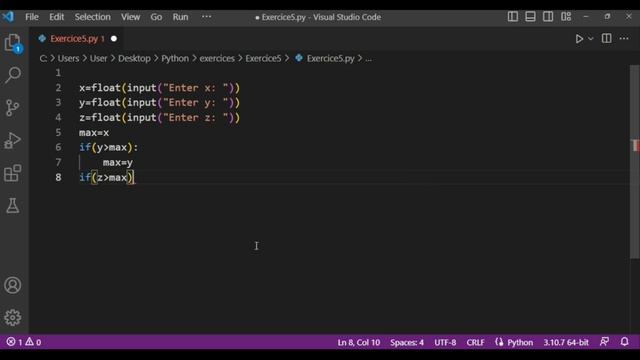Open the Testing flask view
Image resolution: width=640 pixels, height=360 pixels.
(x=13, y=205)
